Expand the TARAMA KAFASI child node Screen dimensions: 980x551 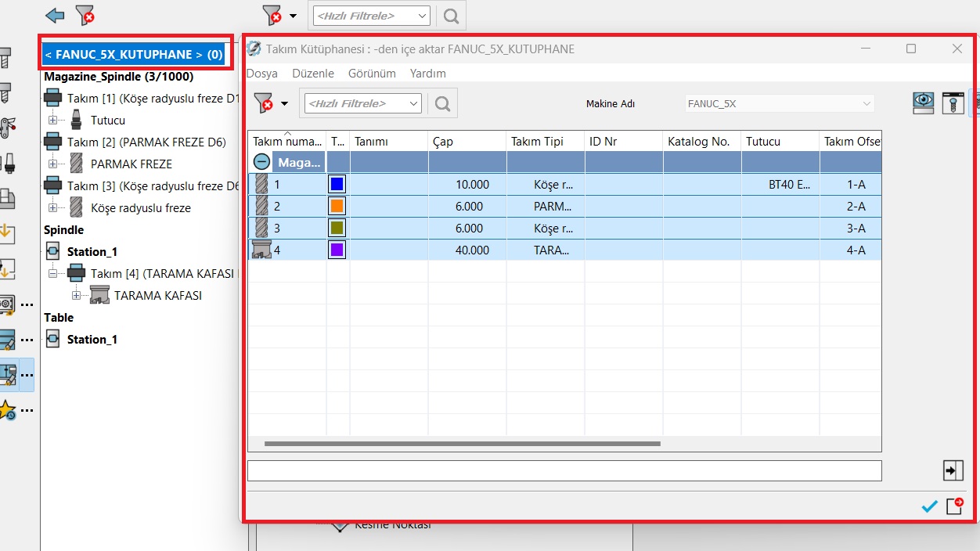(x=77, y=296)
